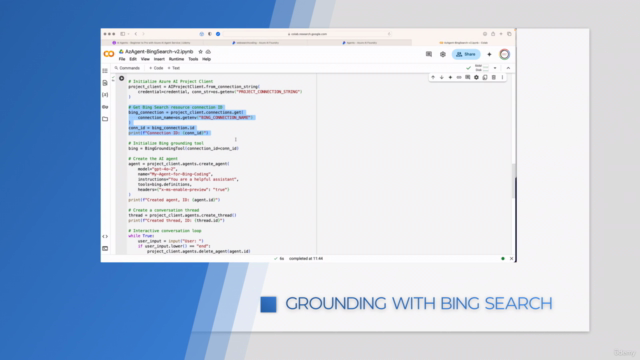Image resolution: width=640 pixels, height=360 pixels.
Task: Click the notebook vertical scrollbar
Action: pos(514,181)
